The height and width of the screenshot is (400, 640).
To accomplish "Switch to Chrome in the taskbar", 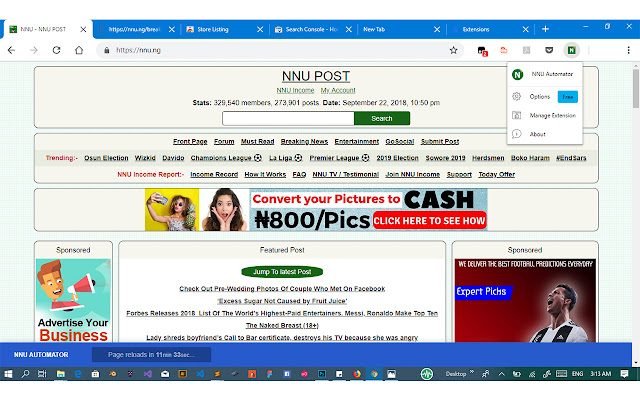I will coord(374,374).
